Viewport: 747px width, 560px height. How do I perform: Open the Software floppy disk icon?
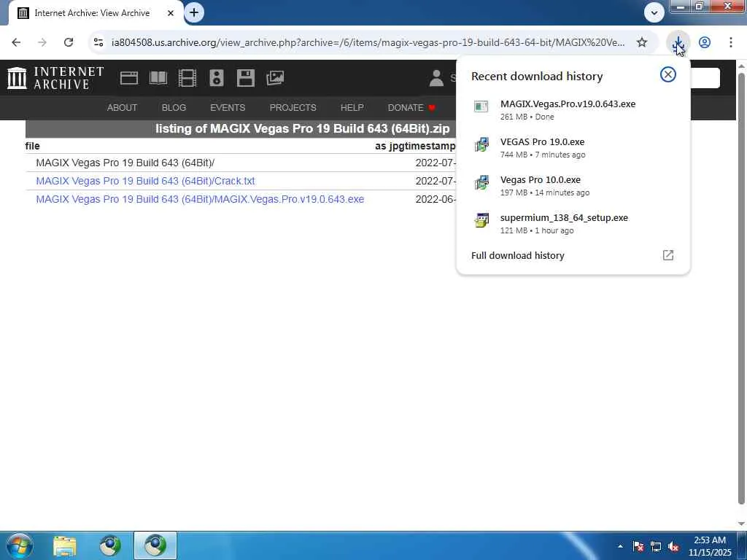[246, 78]
